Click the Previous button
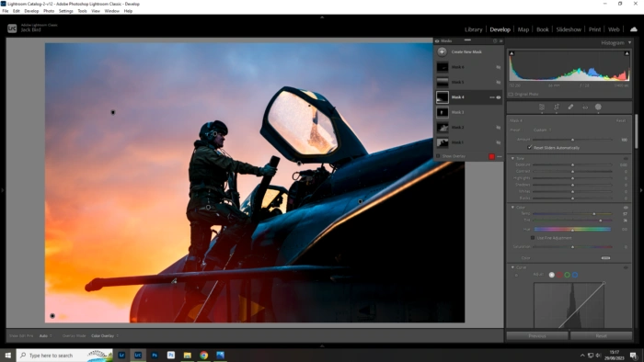The width and height of the screenshot is (644, 362). [537, 335]
